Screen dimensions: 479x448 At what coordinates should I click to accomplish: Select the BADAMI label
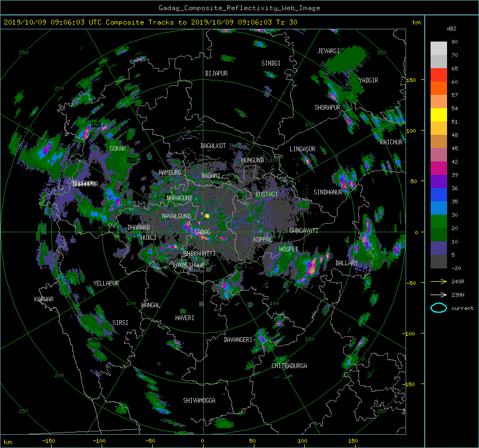coord(211,176)
